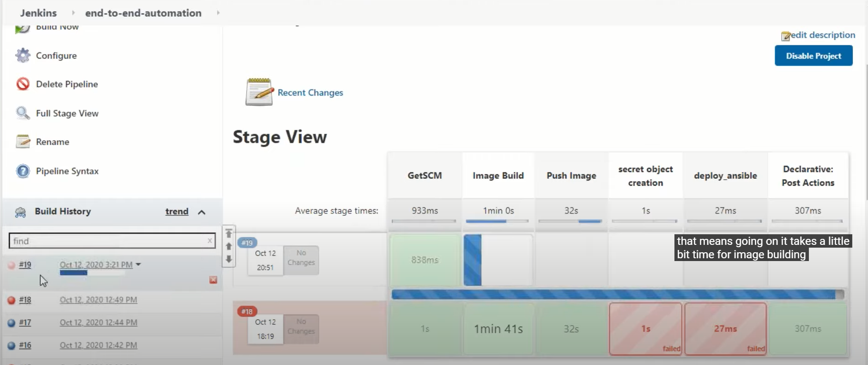Open Full Stage View
This screenshot has height=365, width=868.
tap(67, 113)
